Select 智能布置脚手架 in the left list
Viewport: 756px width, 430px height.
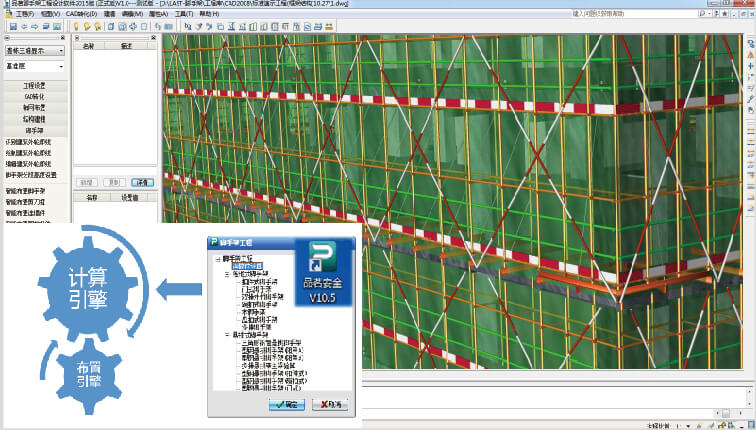(25, 191)
